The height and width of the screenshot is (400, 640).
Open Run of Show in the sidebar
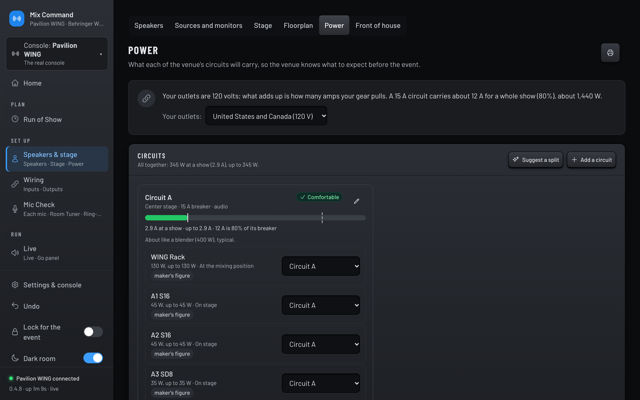point(57,119)
